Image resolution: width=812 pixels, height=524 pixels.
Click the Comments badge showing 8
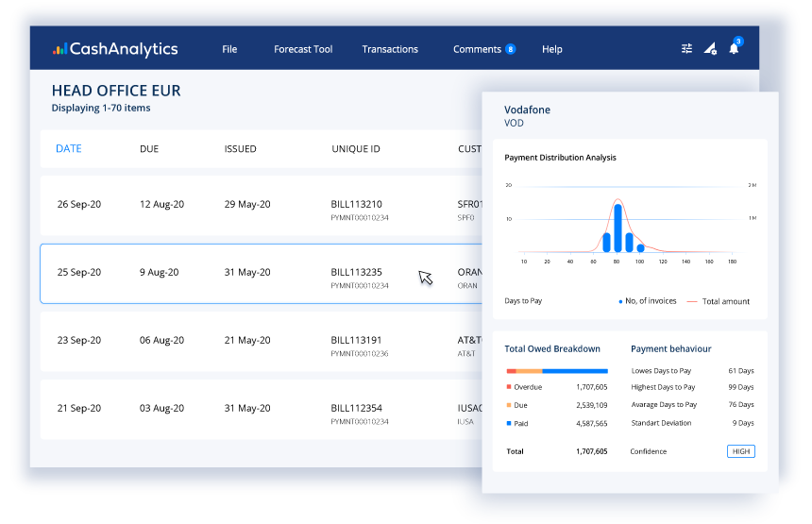tap(511, 49)
